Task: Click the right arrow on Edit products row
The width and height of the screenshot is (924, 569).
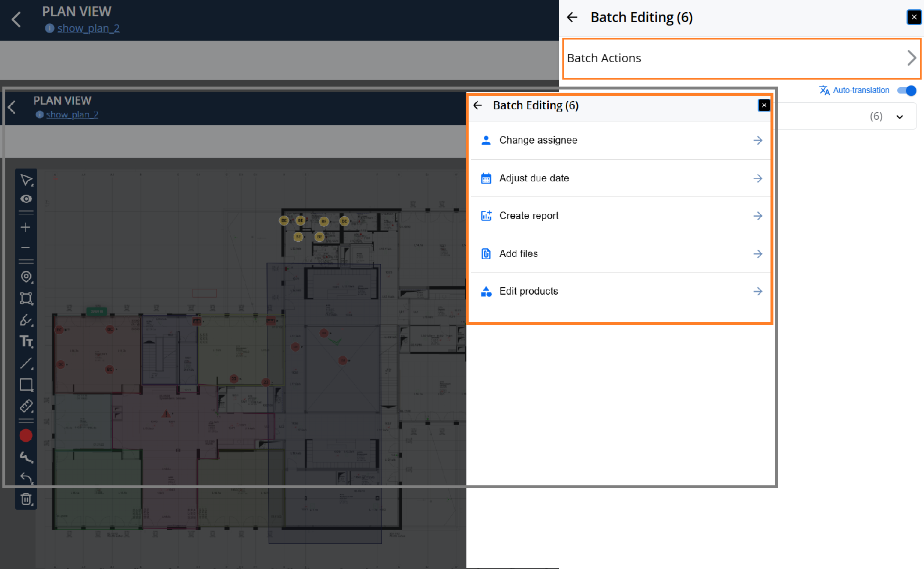Action: (x=758, y=291)
